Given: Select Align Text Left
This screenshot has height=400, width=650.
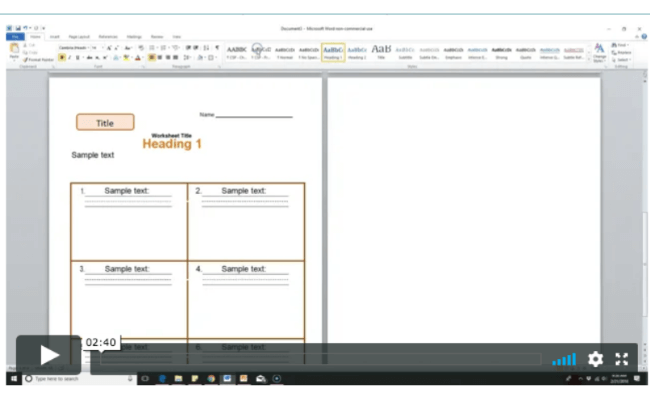Looking at the screenshot, I should [x=151, y=58].
